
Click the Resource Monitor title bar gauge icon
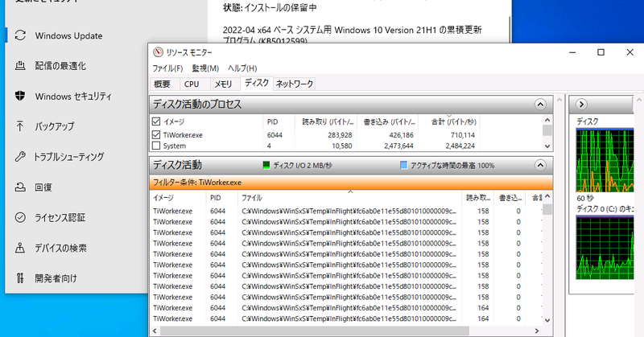coord(158,52)
